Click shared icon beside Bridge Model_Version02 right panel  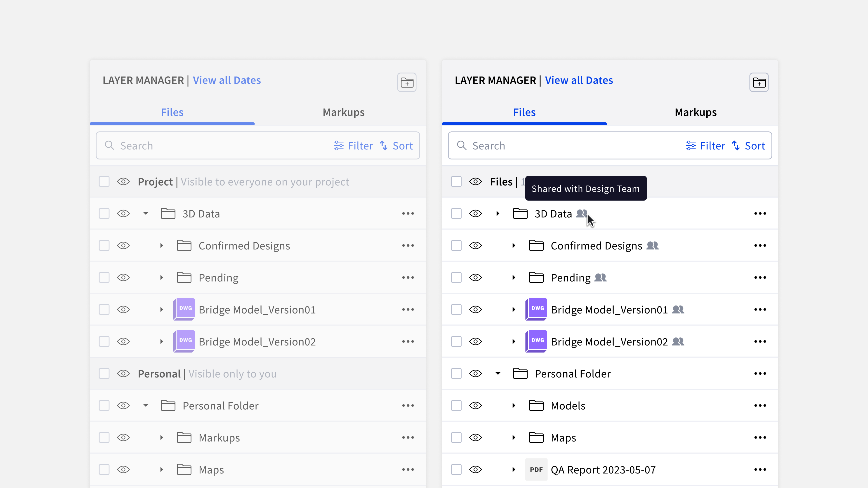(678, 341)
